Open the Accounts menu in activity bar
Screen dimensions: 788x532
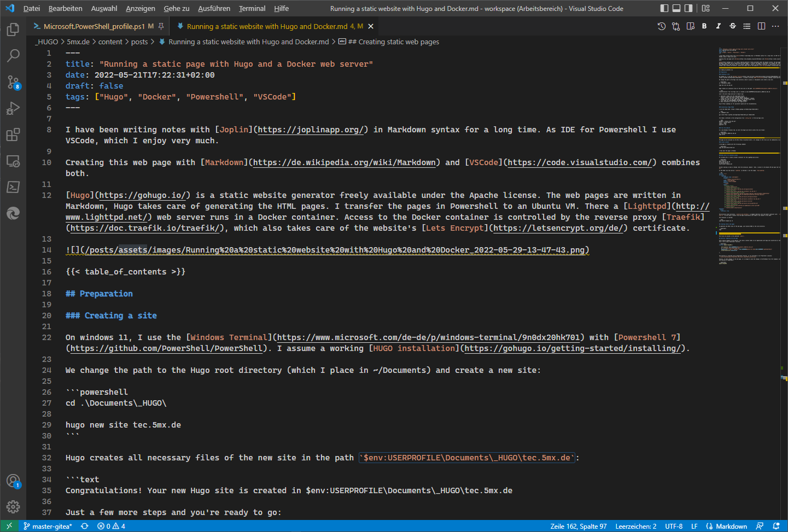coord(13,481)
